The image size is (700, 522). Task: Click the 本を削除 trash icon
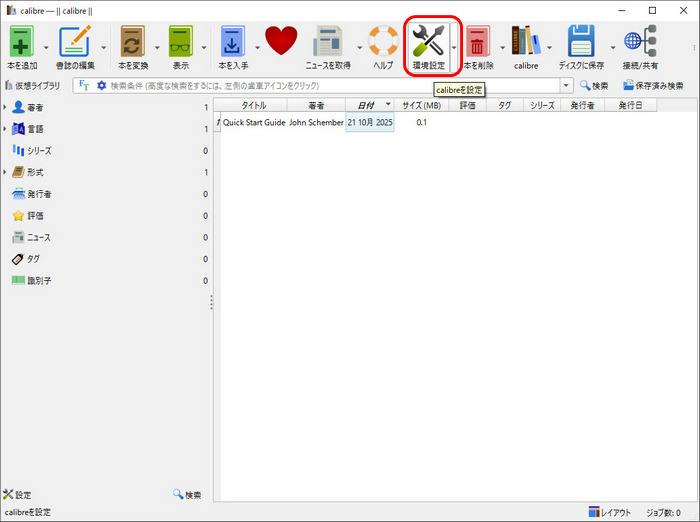click(x=478, y=42)
